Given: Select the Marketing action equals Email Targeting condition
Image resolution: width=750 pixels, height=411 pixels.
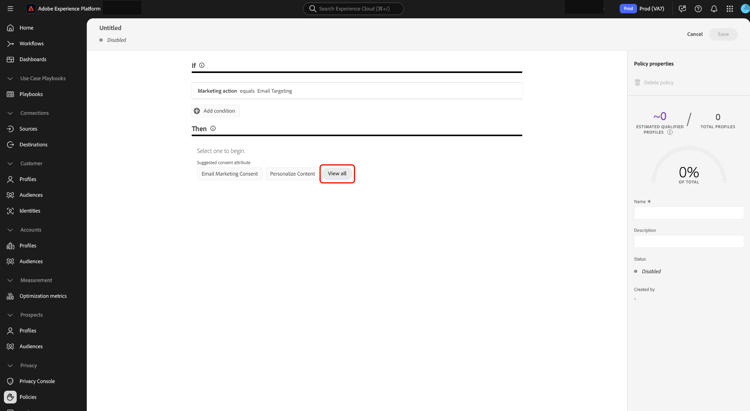Looking at the screenshot, I should 357,91.
